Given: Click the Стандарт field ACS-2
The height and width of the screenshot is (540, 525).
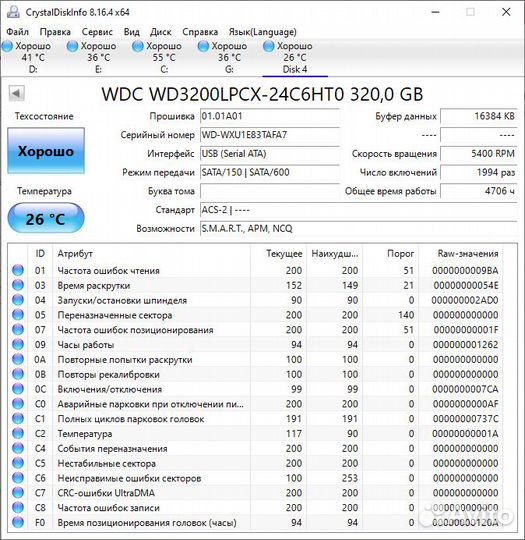Looking at the screenshot, I should (359, 210).
